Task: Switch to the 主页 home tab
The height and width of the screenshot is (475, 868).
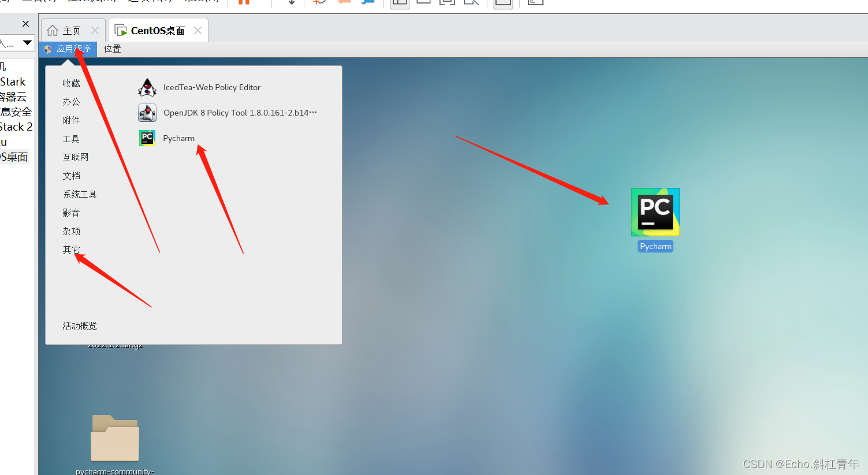Action: pos(72,31)
